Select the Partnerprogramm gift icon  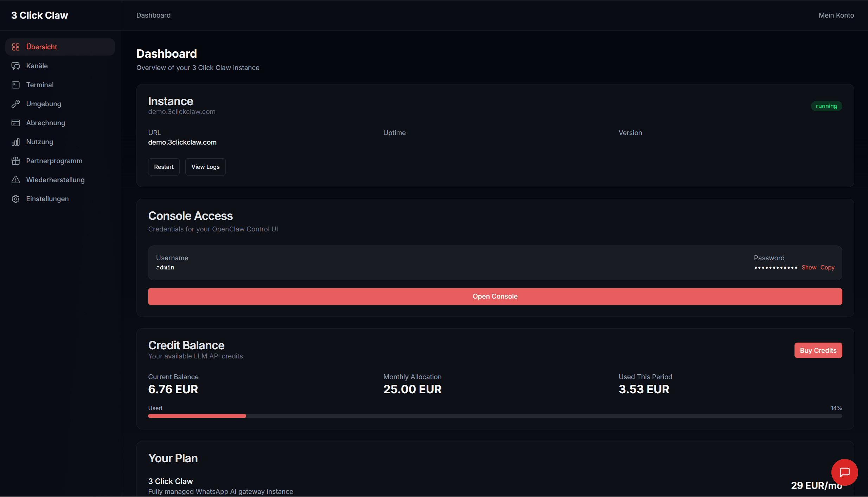point(16,161)
